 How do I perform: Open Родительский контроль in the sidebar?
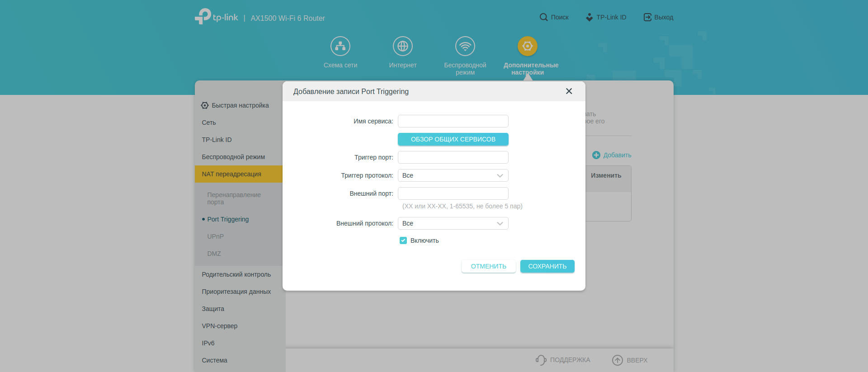[x=236, y=274]
